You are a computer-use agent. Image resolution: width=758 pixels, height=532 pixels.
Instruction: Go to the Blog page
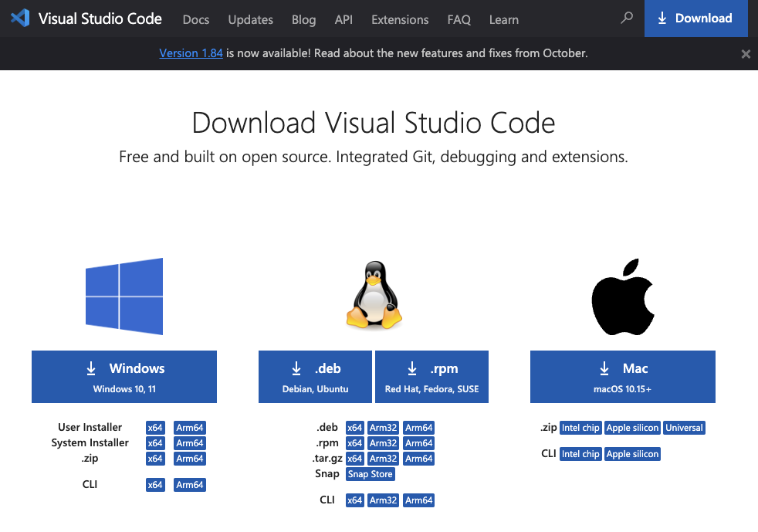coord(303,20)
